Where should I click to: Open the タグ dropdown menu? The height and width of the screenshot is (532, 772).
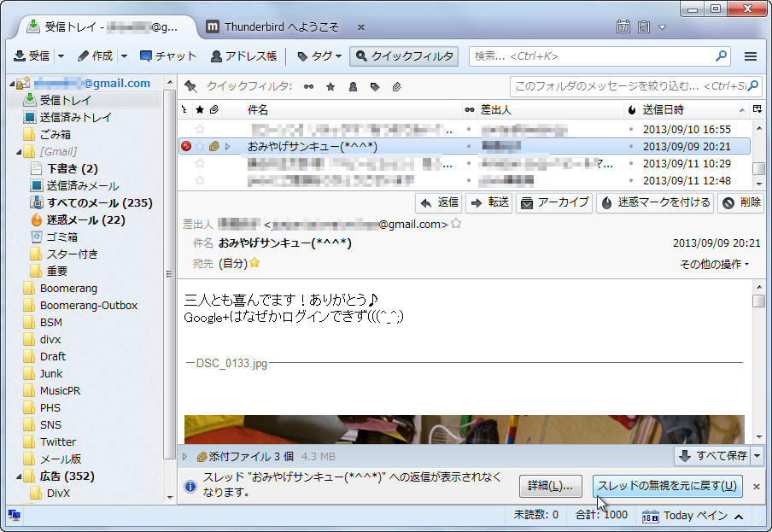tap(319, 56)
